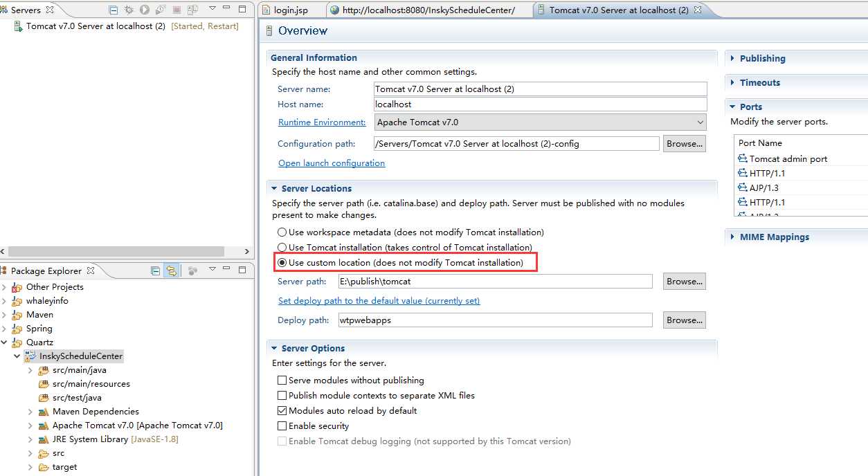The image size is (868, 476).
Task: Click the InskyScheduleCenter Maven project icon
Action: point(30,356)
